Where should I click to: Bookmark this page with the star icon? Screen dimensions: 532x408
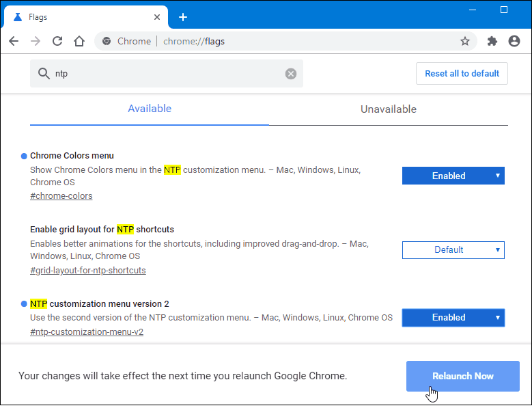point(465,41)
